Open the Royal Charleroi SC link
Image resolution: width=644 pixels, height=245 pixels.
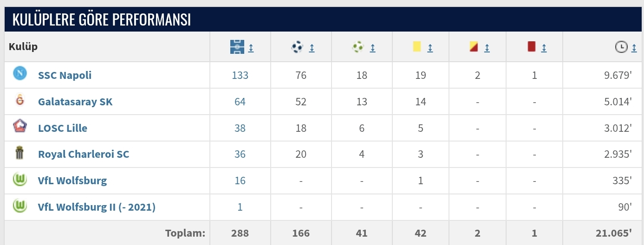click(84, 155)
